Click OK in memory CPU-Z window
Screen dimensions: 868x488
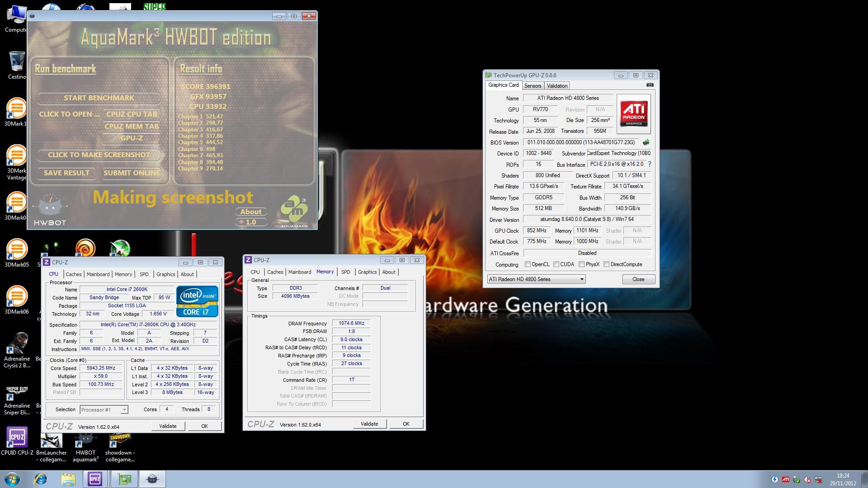(406, 424)
